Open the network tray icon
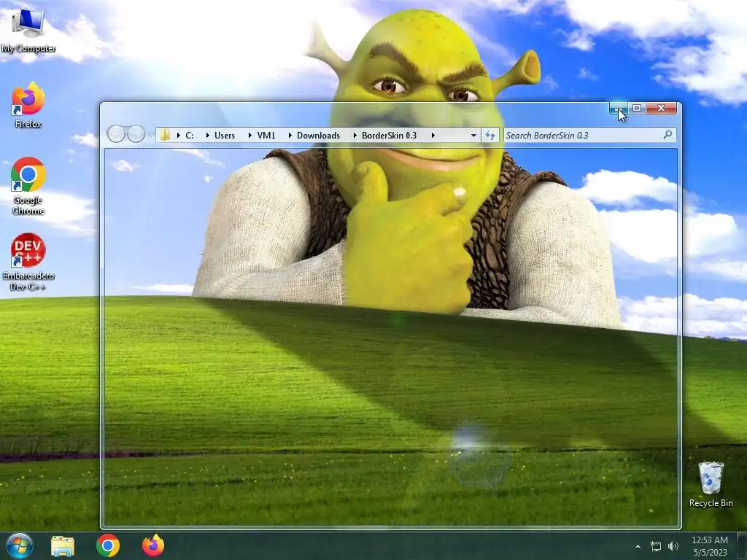Image resolution: width=747 pixels, height=560 pixels. click(656, 546)
